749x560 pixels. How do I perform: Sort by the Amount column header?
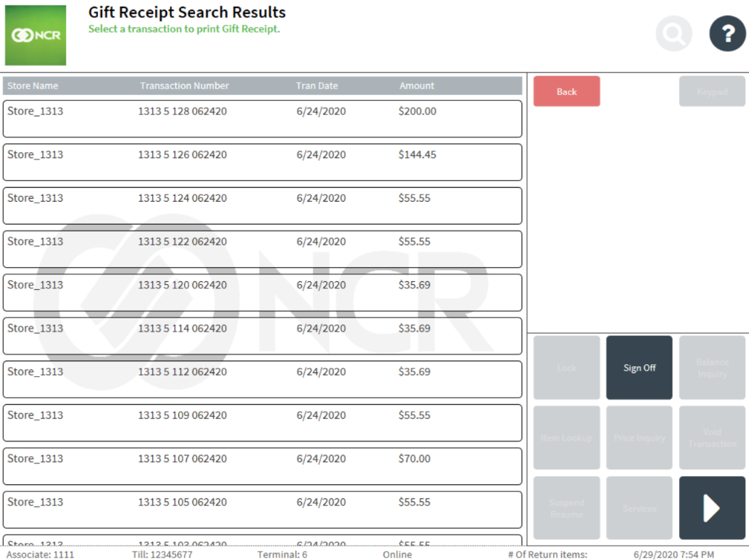pyautogui.click(x=416, y=85)
